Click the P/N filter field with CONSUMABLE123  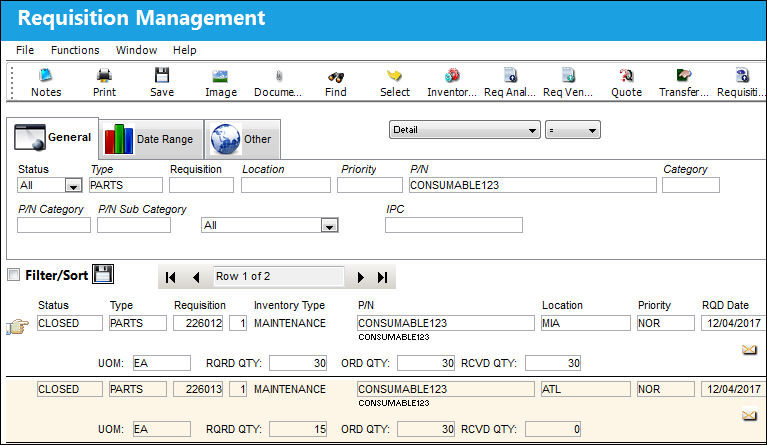(x=533, y=185)
